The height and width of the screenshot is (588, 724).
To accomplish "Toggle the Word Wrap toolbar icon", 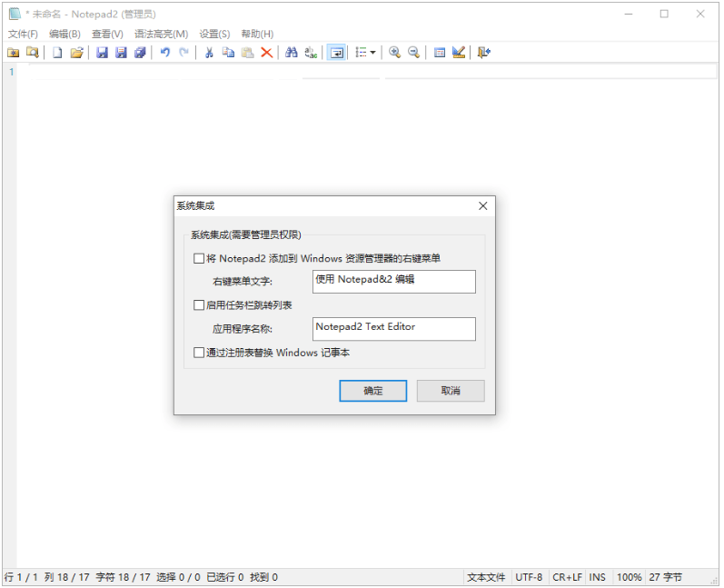I will [336, 53].
